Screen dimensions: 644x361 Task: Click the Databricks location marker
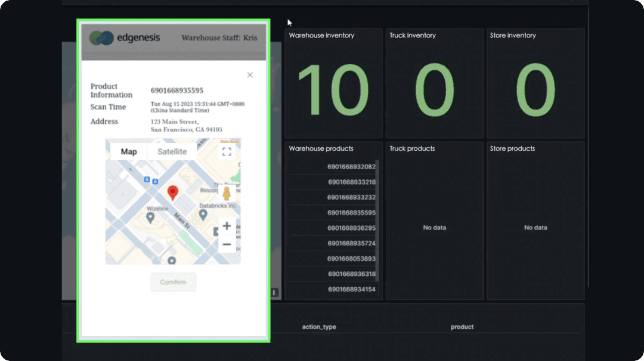tap(203, 214)
